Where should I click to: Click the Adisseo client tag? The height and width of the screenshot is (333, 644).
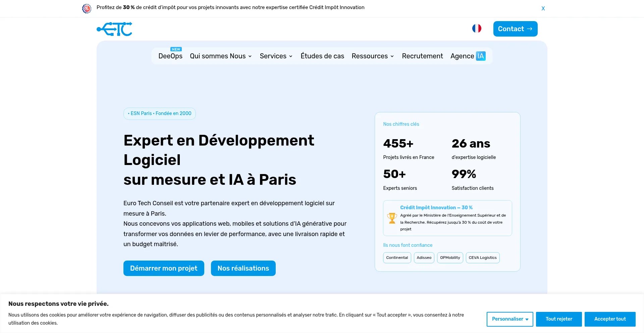[424, 258]
